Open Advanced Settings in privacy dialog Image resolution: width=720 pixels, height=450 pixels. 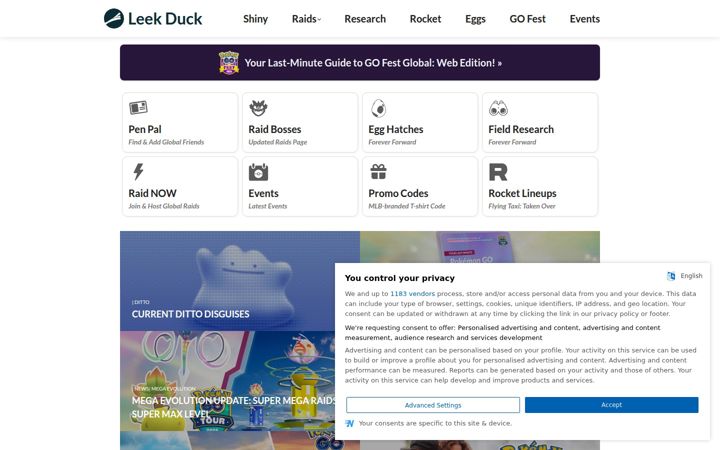tap(433, 405)
